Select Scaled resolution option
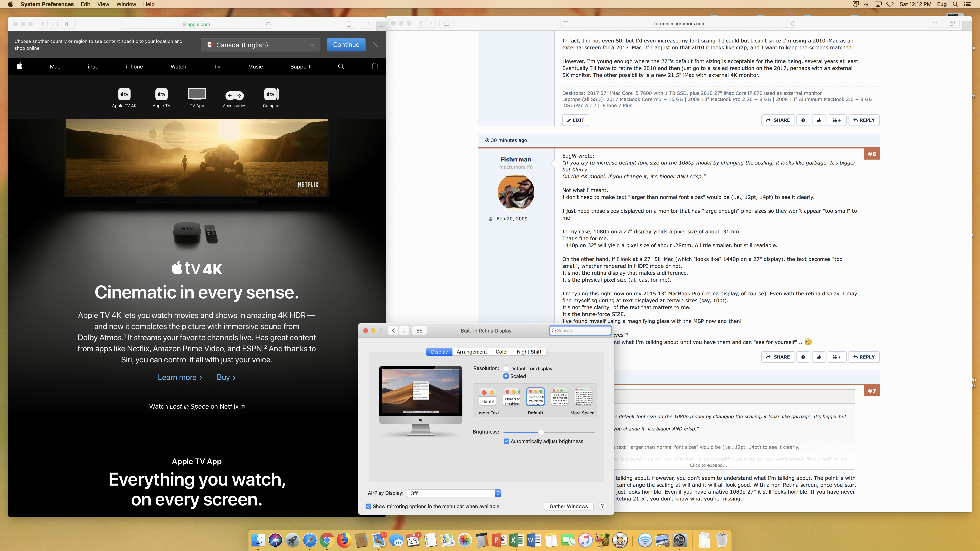 click(x=506, y=376)
